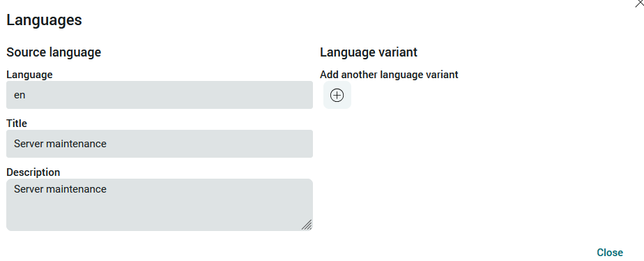Viewport: 644px width, 261px height.
Task: Click the 'Language variant' section heading
Action: coord(369,52)
